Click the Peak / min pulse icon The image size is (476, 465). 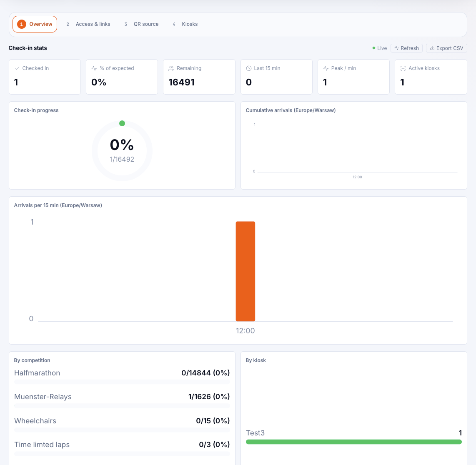click(x=326, y=68)
